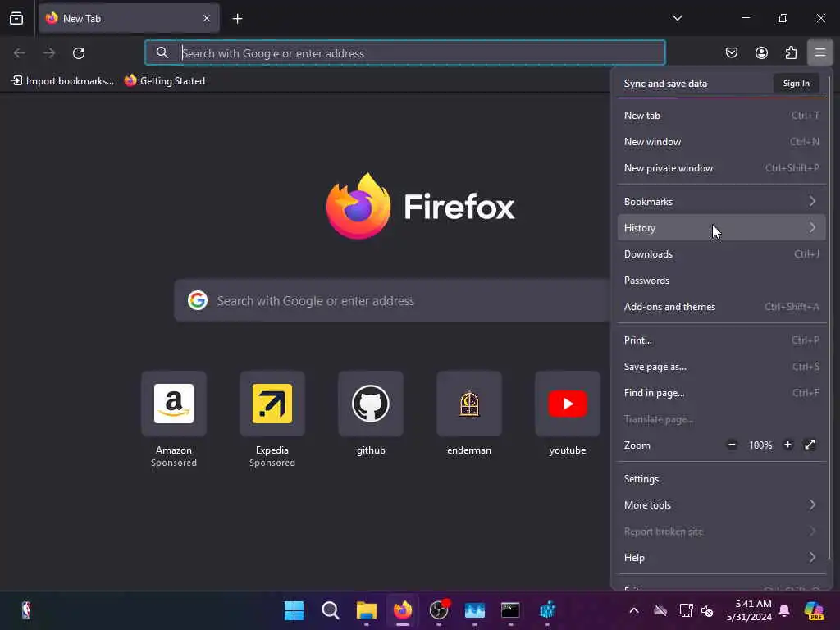
Task: Close the New Tab tab
Action: pos(207,18)
